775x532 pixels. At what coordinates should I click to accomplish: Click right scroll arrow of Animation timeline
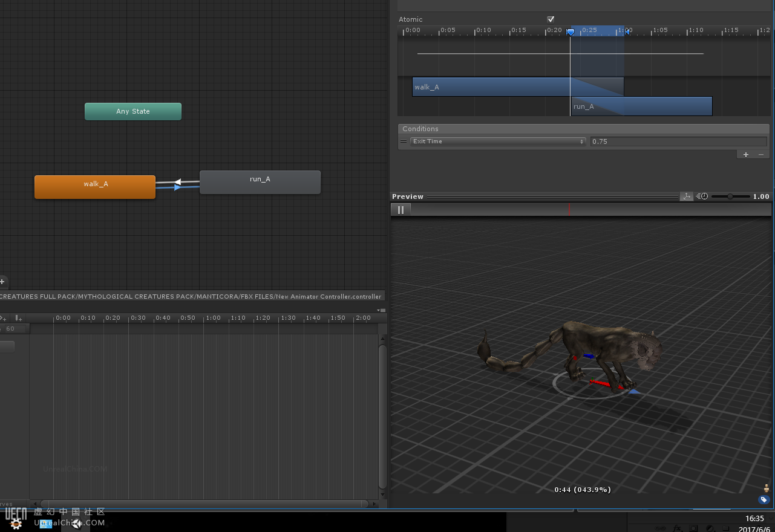point(374,504)
